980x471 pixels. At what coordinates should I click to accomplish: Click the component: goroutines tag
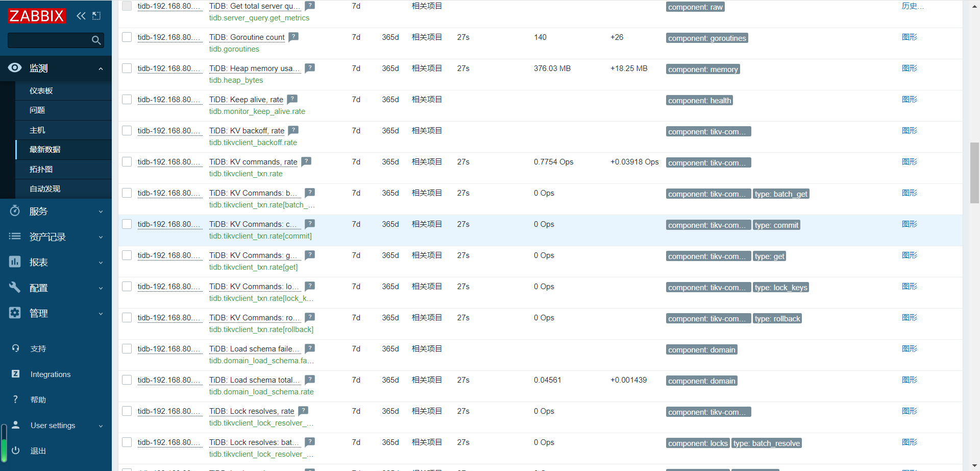(x=707, y=38)
